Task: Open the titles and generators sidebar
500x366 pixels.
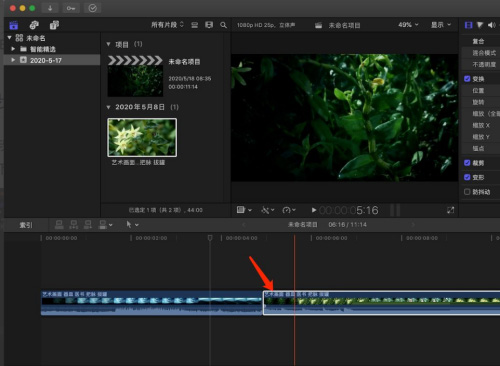Action: pyautogui.click(x=54, y=25)
